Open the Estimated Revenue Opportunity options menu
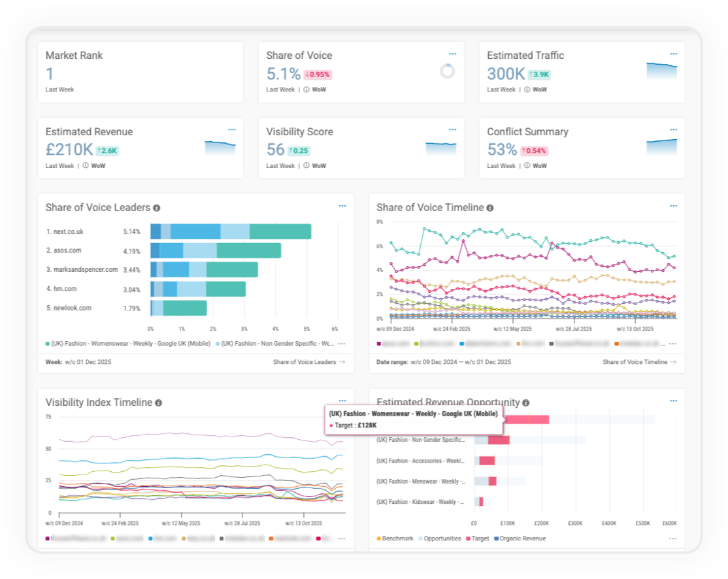The width and height of the screenshot is (728, 579). 673,399
